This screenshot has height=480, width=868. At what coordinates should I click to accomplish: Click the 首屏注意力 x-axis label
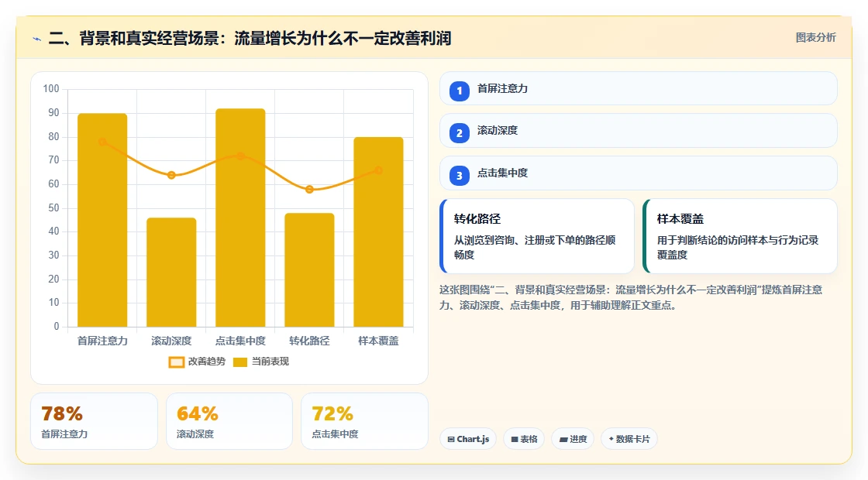pyautogui.click(x=102, y=341)
